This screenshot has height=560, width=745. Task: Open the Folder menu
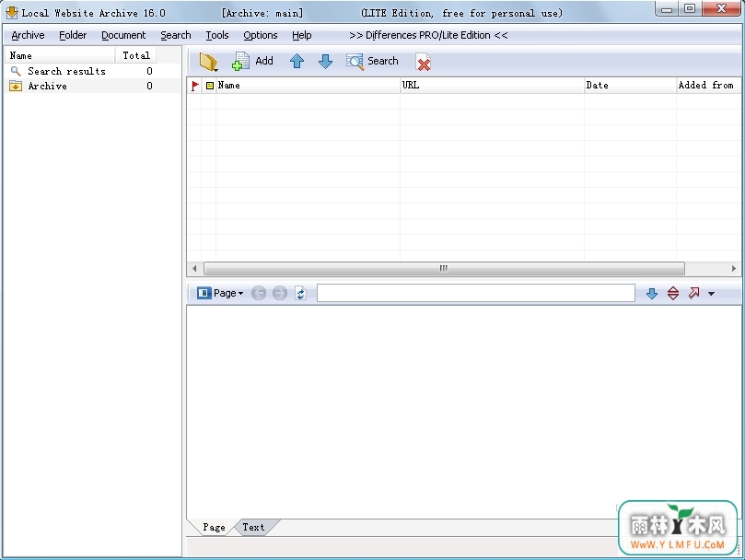(73, 35)
